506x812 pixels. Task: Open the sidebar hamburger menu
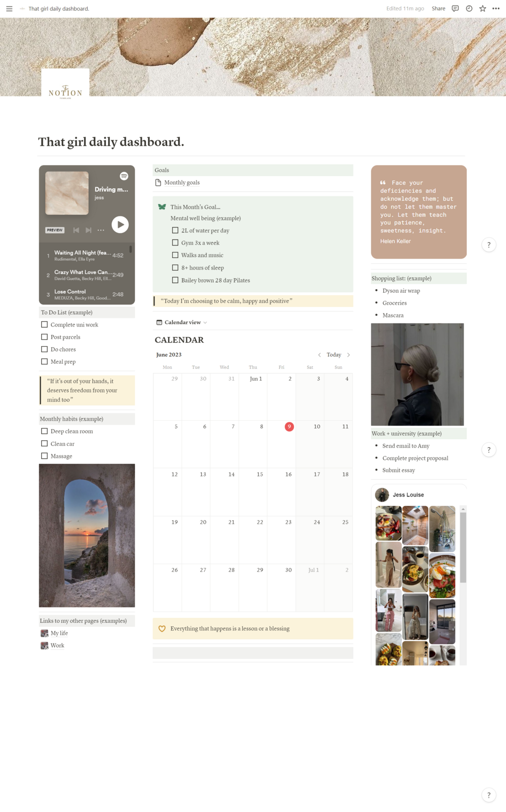coord(9,9)
